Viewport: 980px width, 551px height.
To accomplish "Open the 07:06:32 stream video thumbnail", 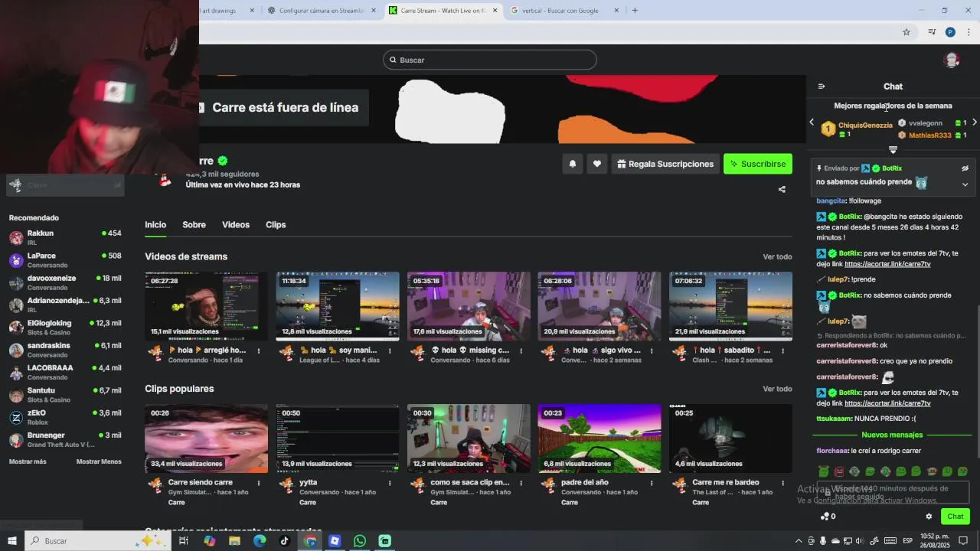I will point(730,306).
